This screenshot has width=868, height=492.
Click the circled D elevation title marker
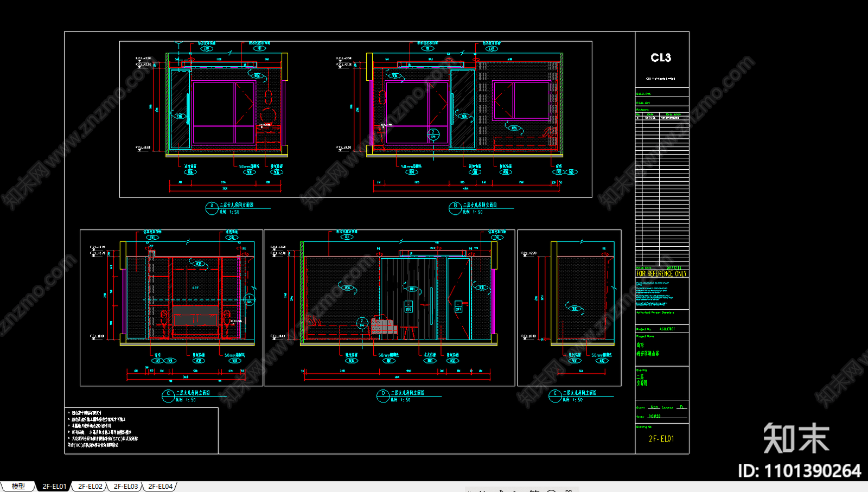coord(383,396)
